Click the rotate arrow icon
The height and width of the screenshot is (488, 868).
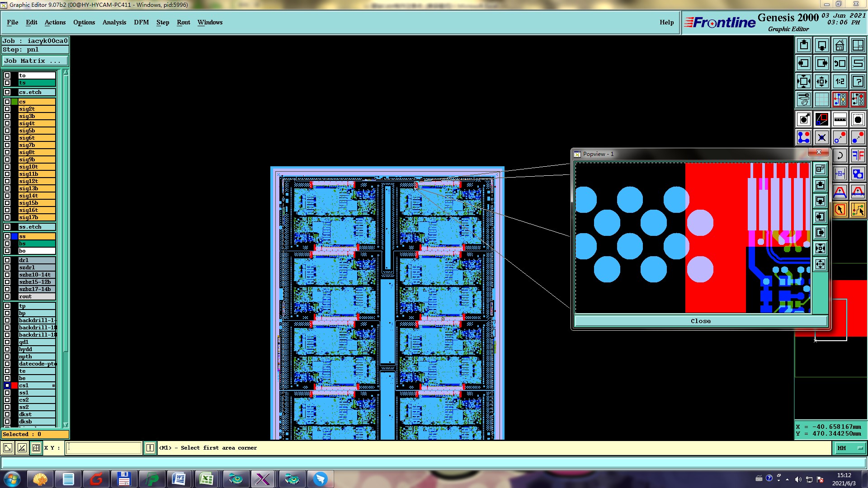pos(840,156)
